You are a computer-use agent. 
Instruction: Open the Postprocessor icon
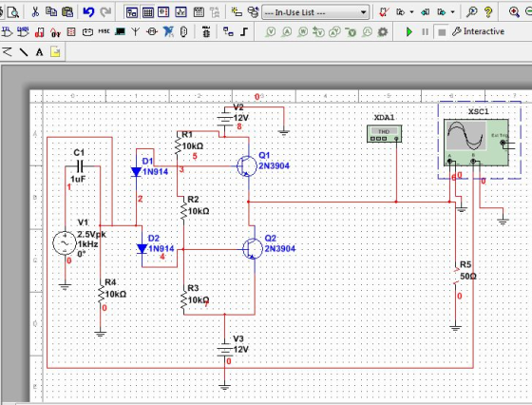coord(199,12)
